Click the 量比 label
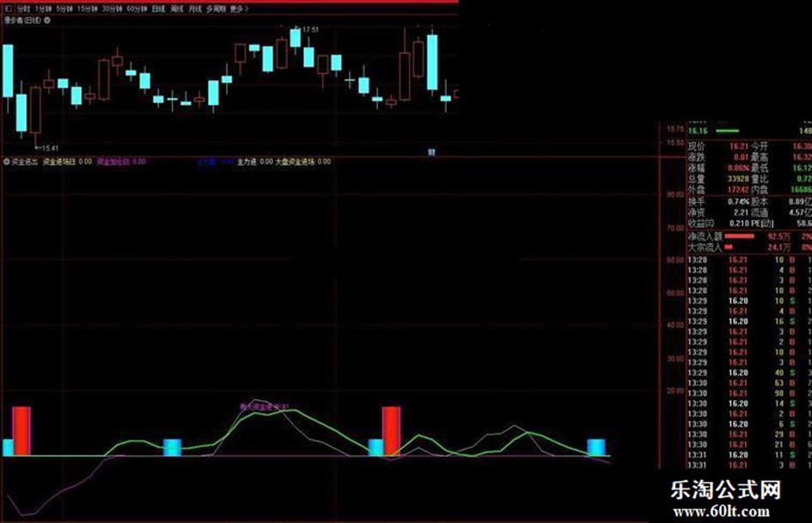This screenshot has height=523, width=812. pyautogui.click(x=760, y=179)
